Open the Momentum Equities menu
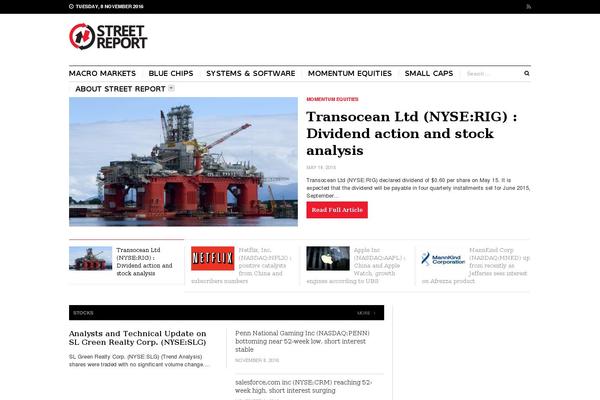Image resolution: width=600 pixels, height=400 pixels. click(x=350, y=73)
